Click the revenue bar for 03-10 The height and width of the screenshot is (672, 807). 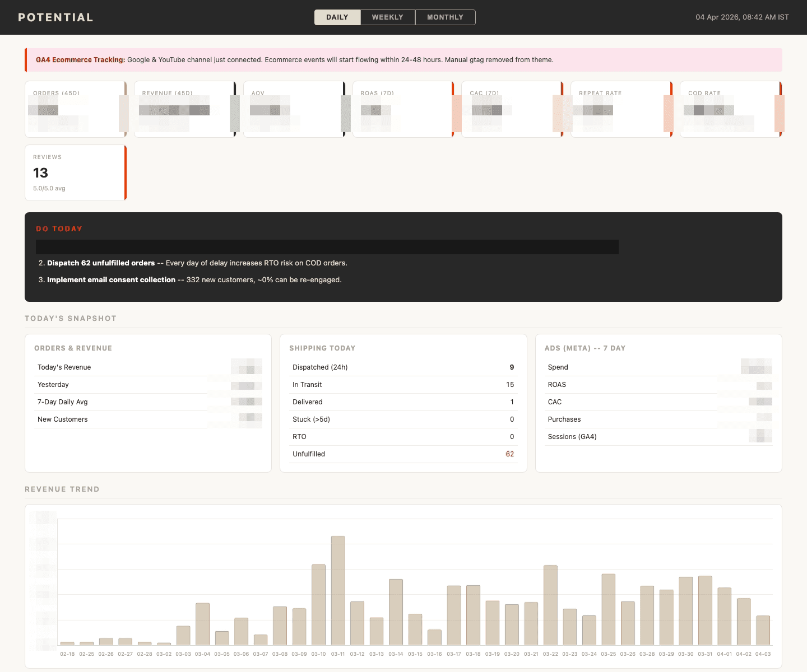318,605
